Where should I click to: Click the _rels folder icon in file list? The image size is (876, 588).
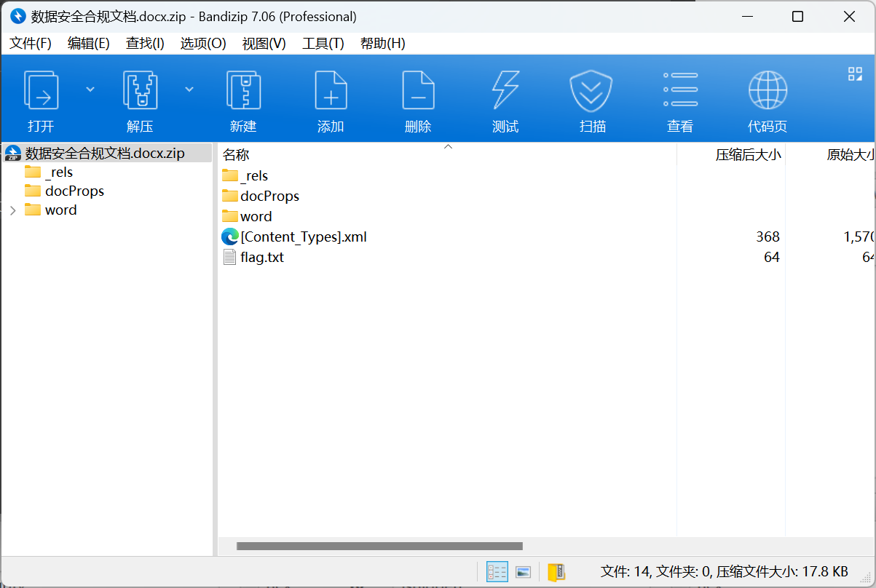click(x=230, y=175)
